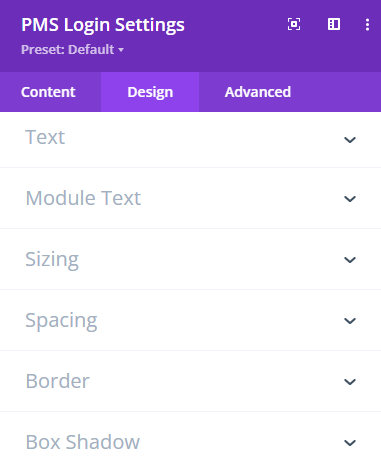Expand the Sizing section chevron
This screenshot has height=471, width=381.
(350, 260)
